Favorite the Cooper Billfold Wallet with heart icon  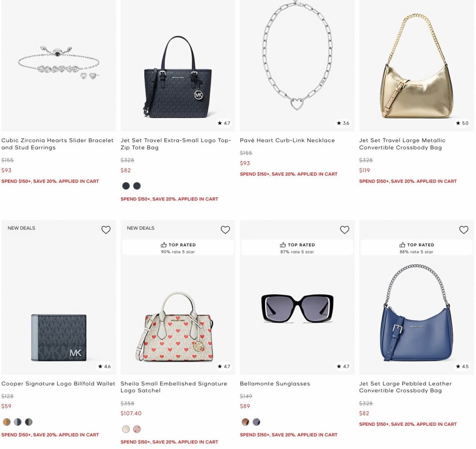tap(106, 230)
